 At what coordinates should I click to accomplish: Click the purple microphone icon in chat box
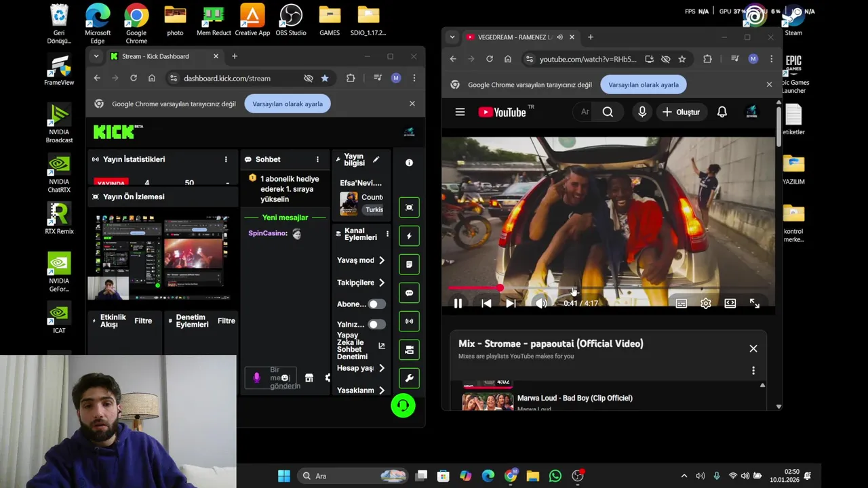pyautogui.click(x=256, y=378)
